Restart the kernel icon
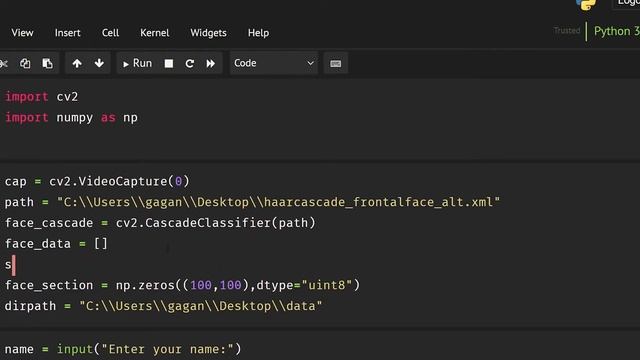 pos(189,63)
